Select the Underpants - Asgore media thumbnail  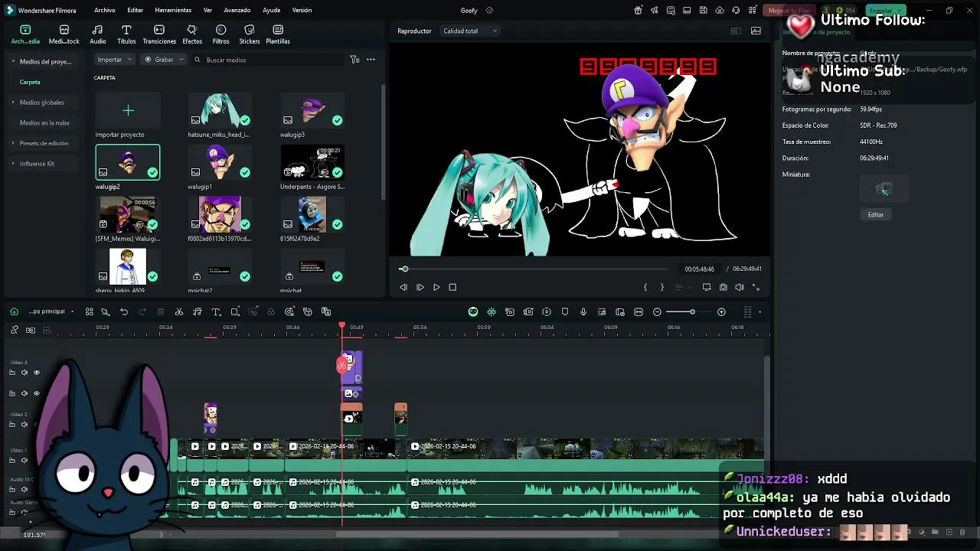312,162
